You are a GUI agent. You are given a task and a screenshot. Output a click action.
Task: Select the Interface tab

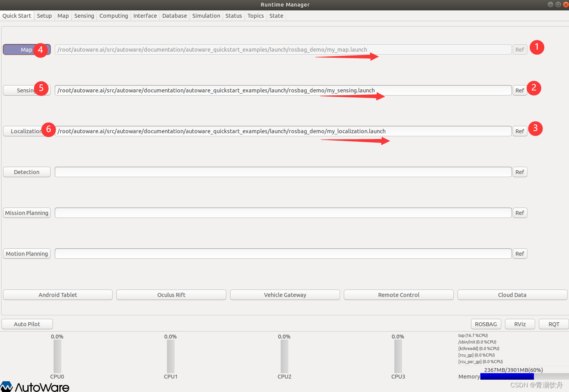(145, 16)
